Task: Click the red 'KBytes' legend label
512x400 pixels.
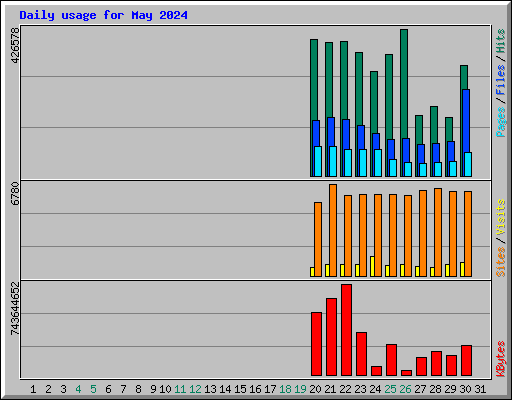Action: pyautogui.click(x=501, y=359)
